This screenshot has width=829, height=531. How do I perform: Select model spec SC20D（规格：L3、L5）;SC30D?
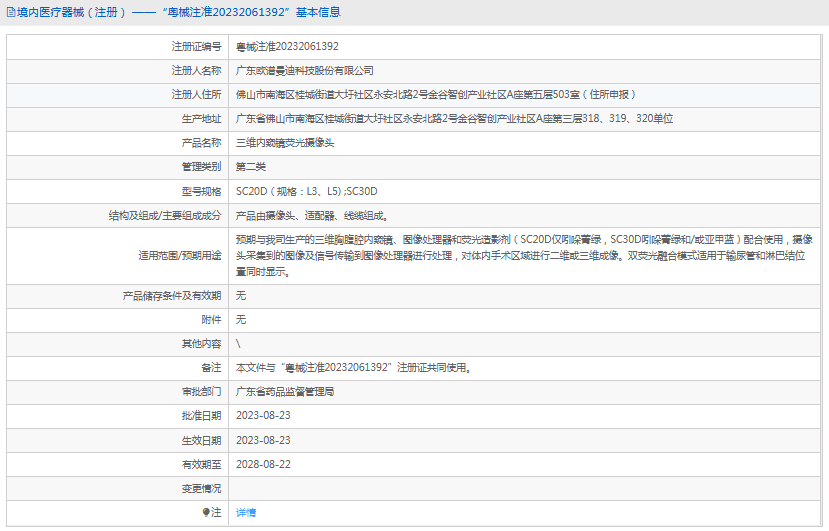click(x=307, y=191)
